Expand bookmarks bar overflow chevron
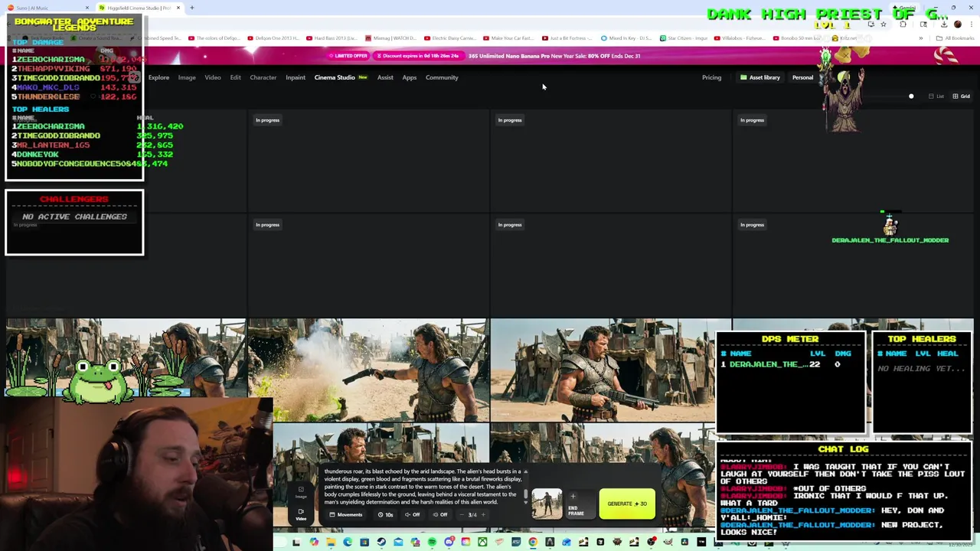The width and height of the screenshot is (980, 551). [x=920, y=38]
